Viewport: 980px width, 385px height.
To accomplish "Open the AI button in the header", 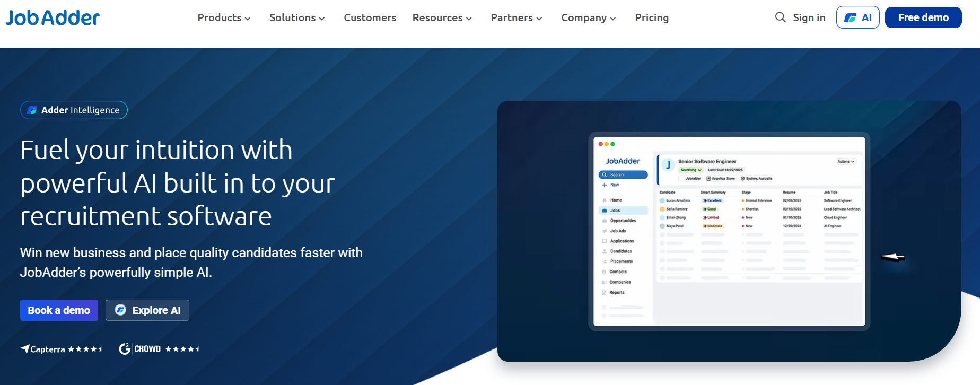I will coord(858,17).
